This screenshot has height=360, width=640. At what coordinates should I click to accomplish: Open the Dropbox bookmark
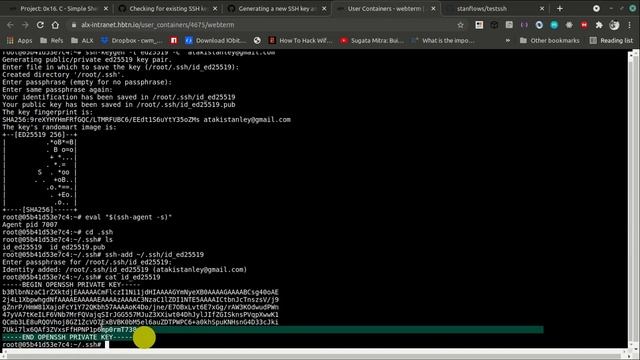tap(131, 40)
